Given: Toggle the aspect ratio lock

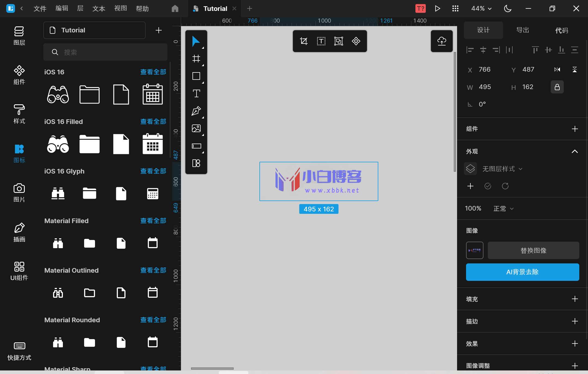Looking at the screenshot, I should (557, 87).
